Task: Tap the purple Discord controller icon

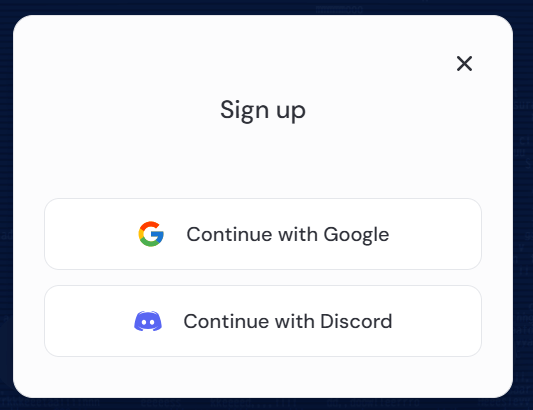Action: coord(148,321)
